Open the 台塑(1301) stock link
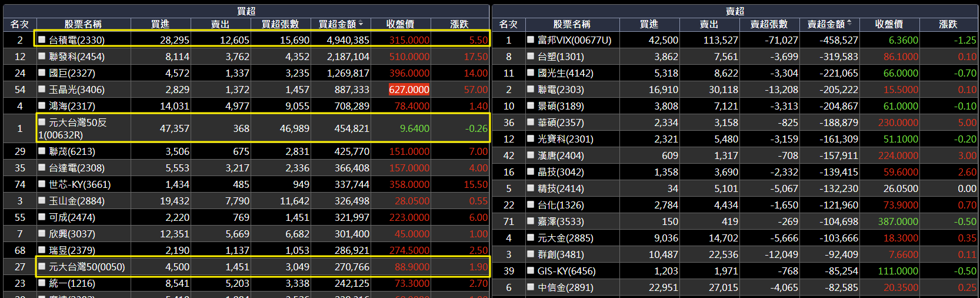980x298 pixels. click(x=561, y=57)
